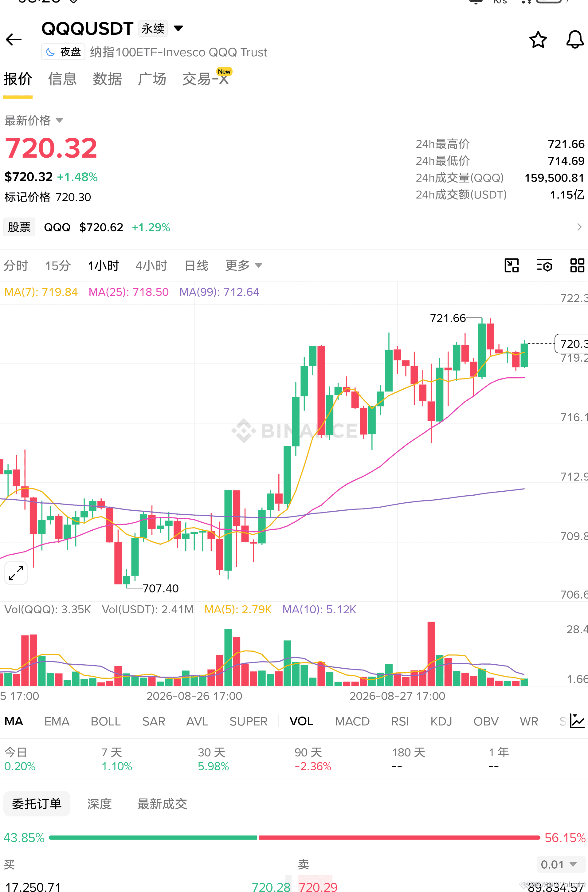Image resolution: width=588 pixels, height=892 pixels.
Task: Tap the back arrow icon
Action: (14, 39)
